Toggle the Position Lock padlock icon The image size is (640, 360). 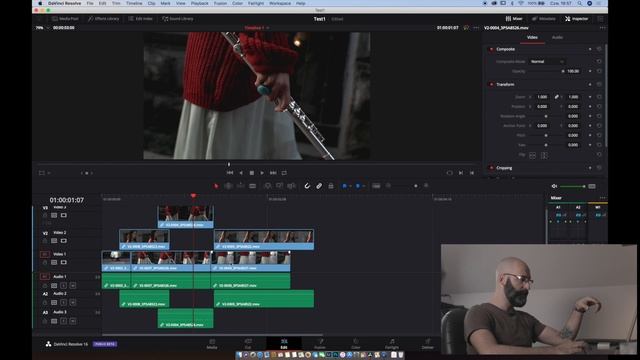(x=331, y=186)
